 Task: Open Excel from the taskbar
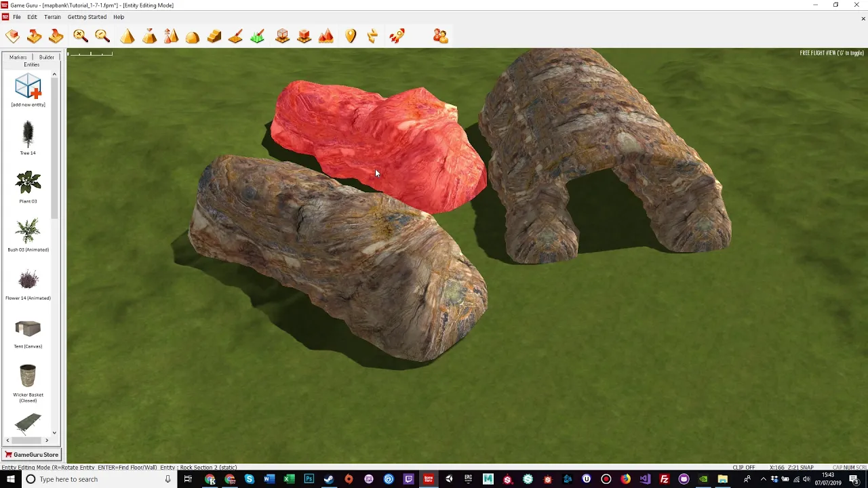(x=289, y=479)
